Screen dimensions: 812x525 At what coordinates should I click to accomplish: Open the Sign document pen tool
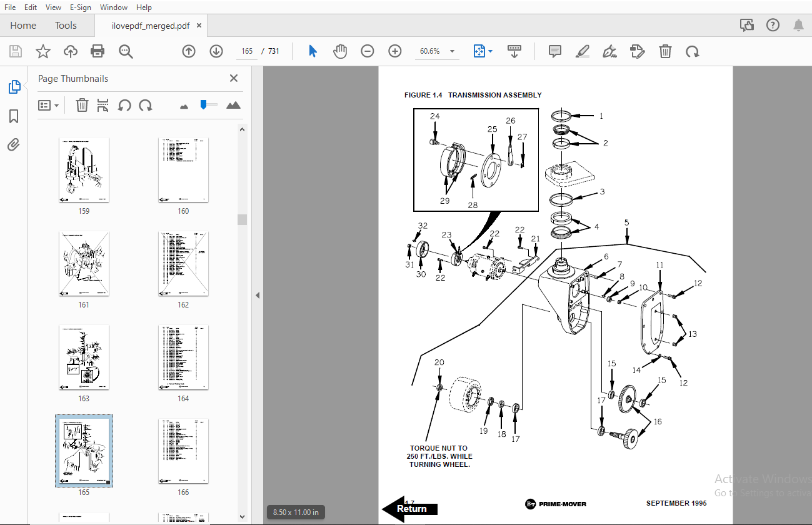coord(610,51)
